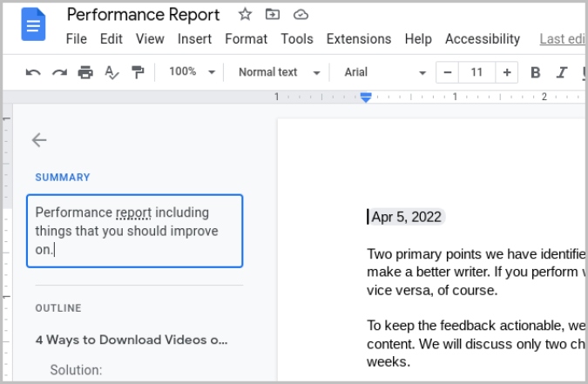Open the Last edit history link
The width and height of the screenshot is (588, 384).
[562, 38]
